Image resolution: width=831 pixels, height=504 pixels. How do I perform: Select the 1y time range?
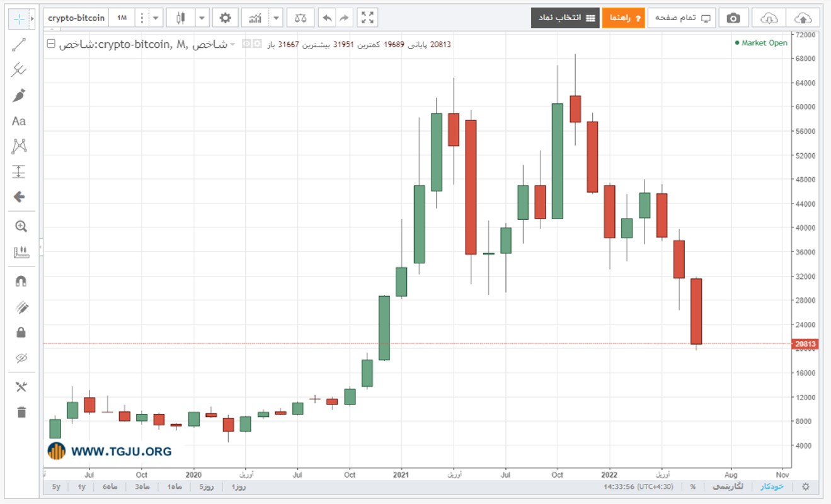click(x=81, y=486)
